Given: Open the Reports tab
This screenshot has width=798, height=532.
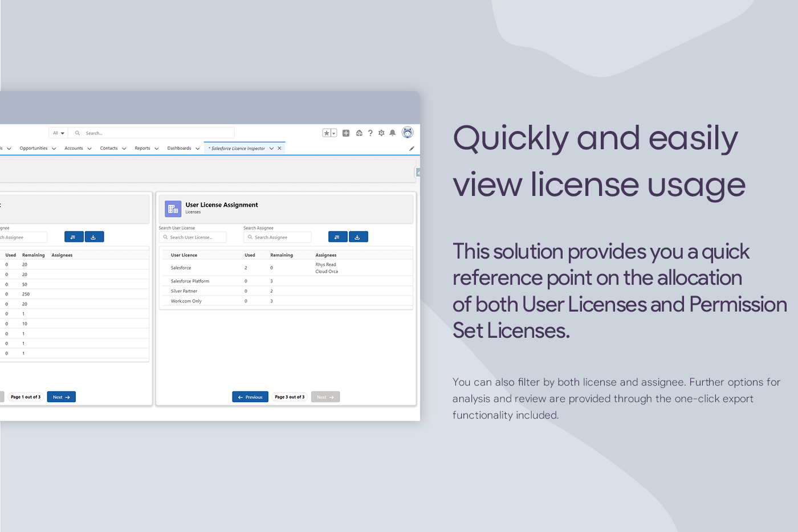Looking at the screenshot, I should click(x=142, y=148).
